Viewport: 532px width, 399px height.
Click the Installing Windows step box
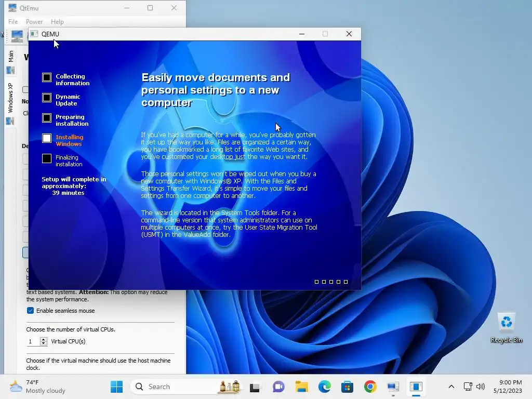[x=46, y=138]
